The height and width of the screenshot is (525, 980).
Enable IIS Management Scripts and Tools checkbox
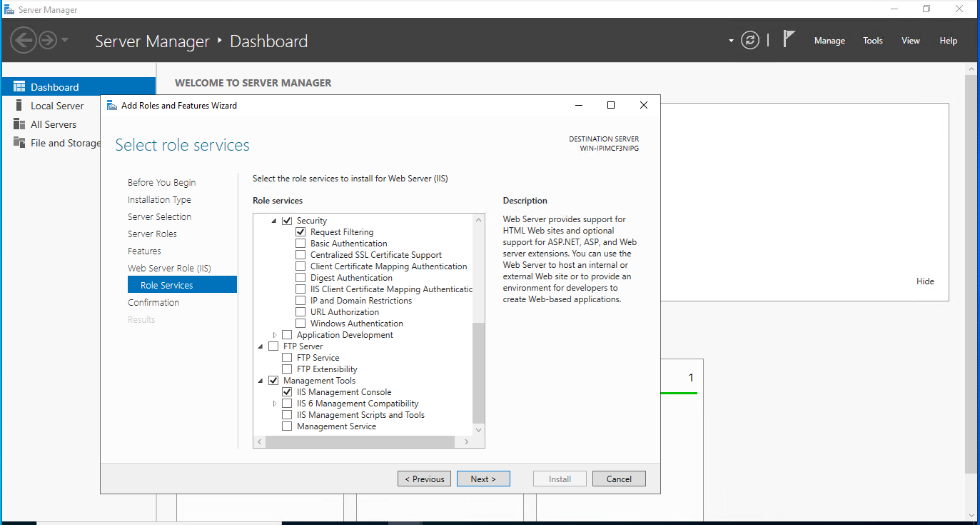287,415
